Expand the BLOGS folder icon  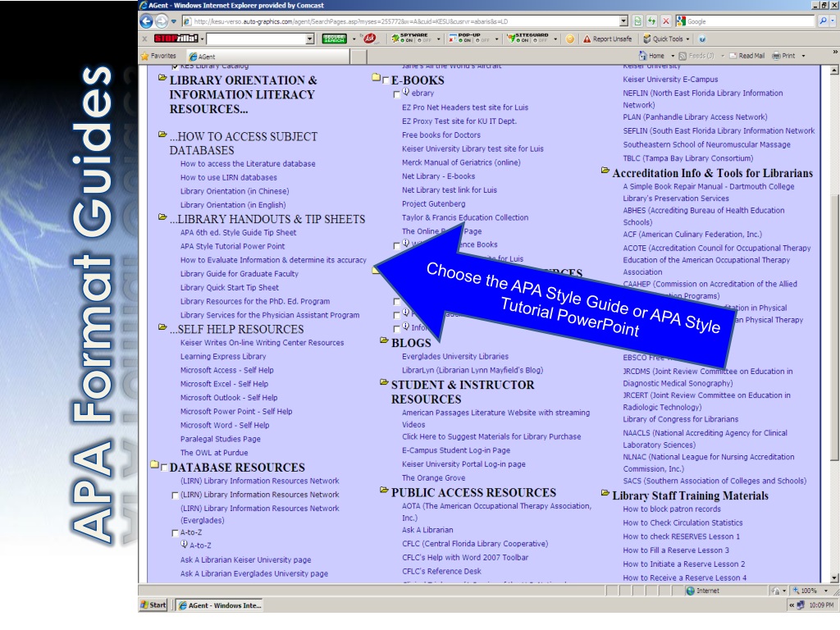(x=384, y=340)
